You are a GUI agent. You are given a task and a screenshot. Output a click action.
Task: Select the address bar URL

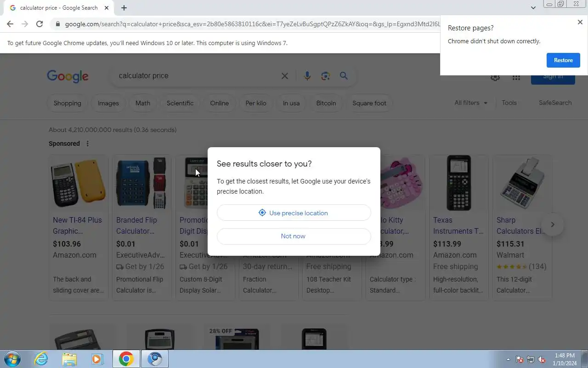click(x=252, y=24)
